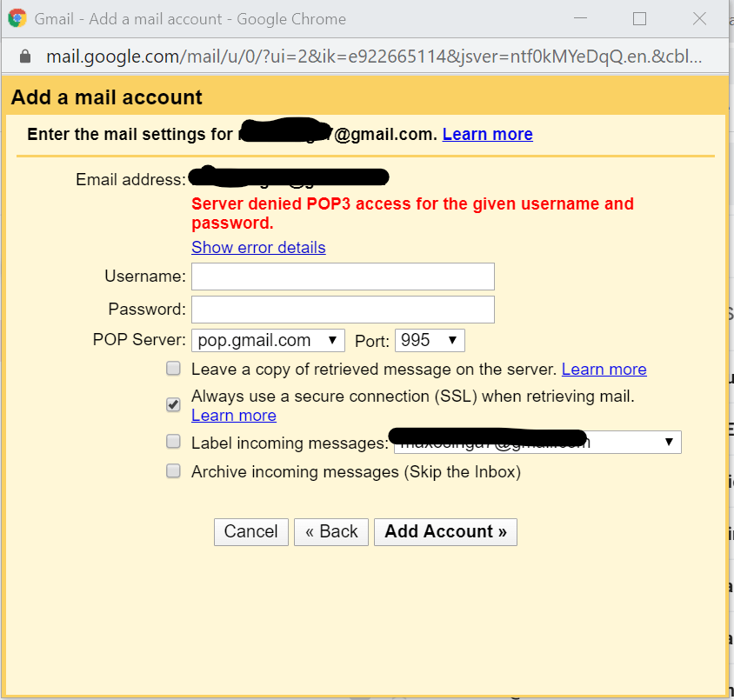Click the Cancel button
The height and width of the screenshot is (700, 734).
251,532
